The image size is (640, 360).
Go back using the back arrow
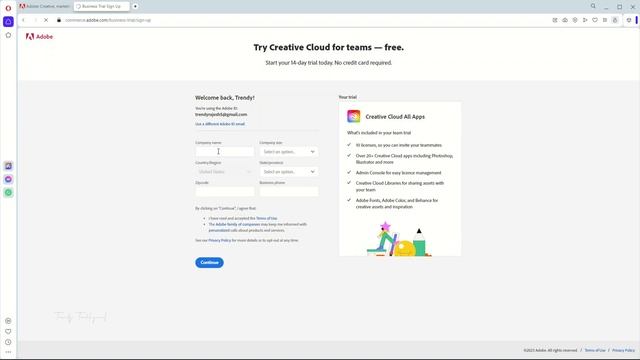tap(24, 20)
